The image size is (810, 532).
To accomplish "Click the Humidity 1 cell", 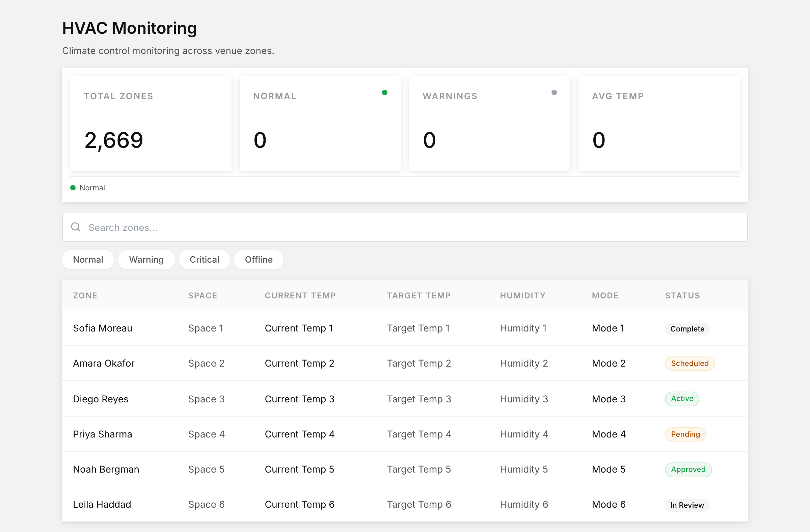I will click(x=523, y=328).
